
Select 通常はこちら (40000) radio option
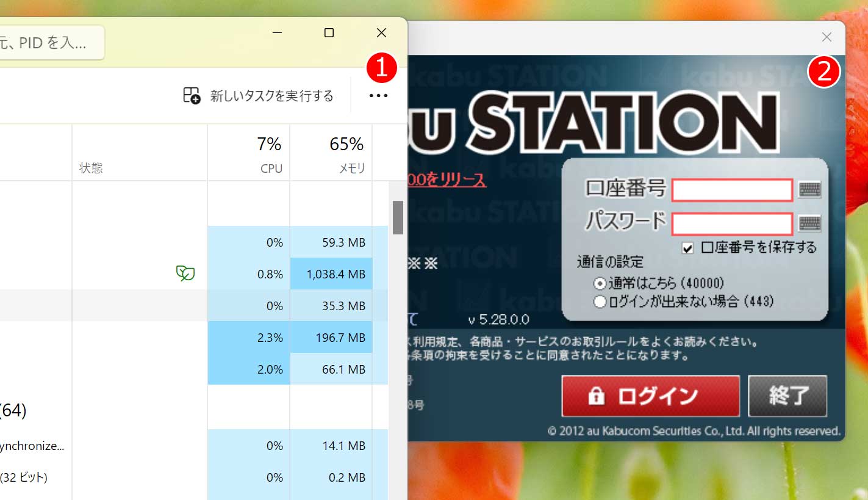[600, 283]
